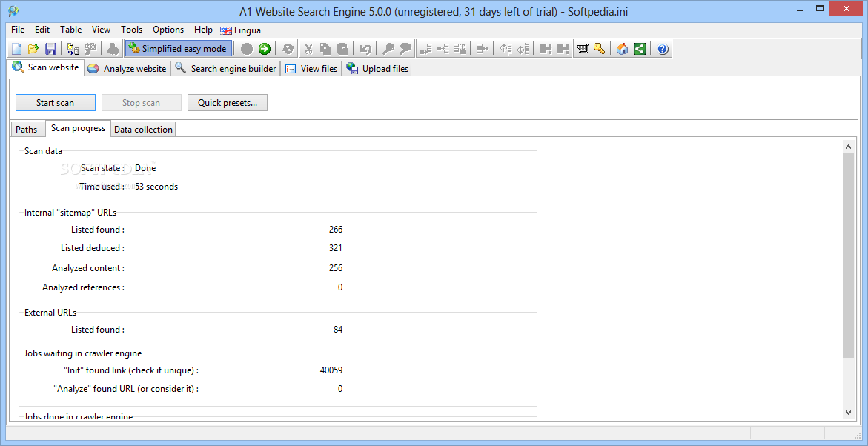Click the Listed deduced value 321
The width and height of the screenshot is (868, 446).
coord(336,248)
